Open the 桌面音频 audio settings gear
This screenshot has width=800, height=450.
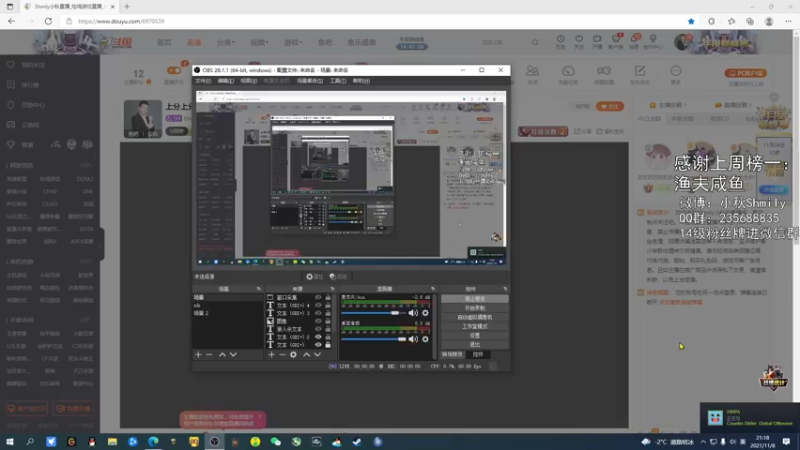[x=426, y=339]
